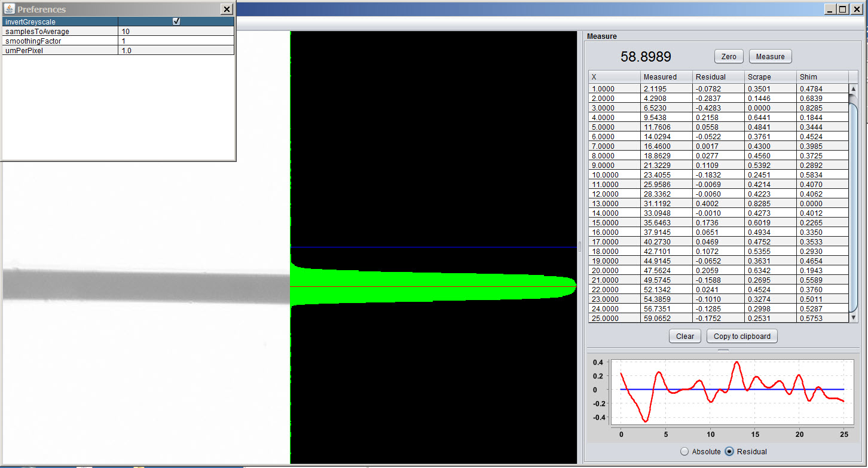Screen dimensions: 868x468
Task: Clear the measurement table
Action: point(685,336)
